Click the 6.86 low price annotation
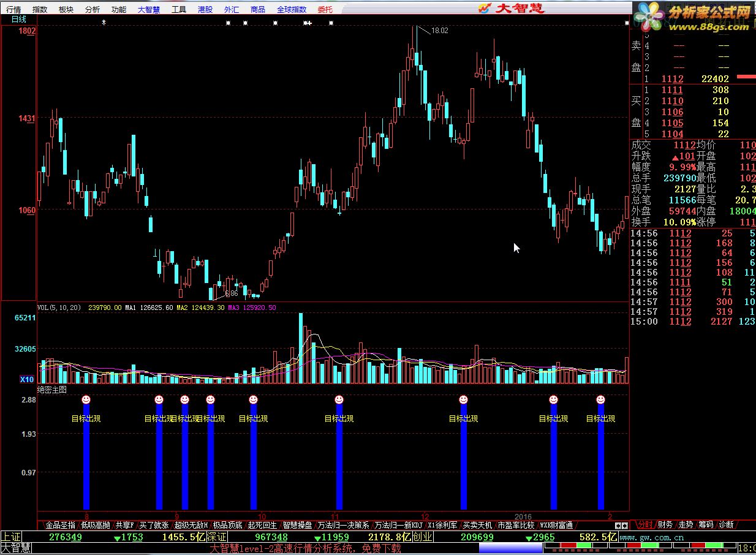Screen dimensions: 756x555 [232, 293]
